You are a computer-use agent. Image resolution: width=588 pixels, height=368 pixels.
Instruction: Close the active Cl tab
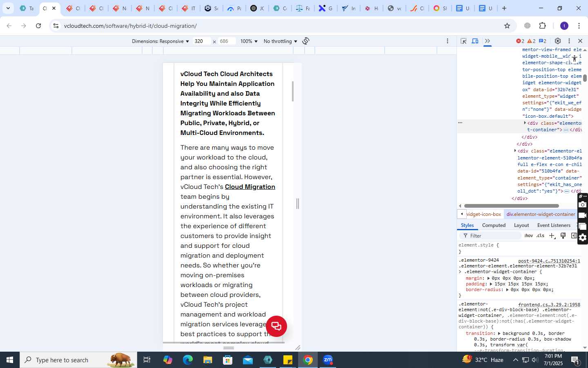click(54, 8)
